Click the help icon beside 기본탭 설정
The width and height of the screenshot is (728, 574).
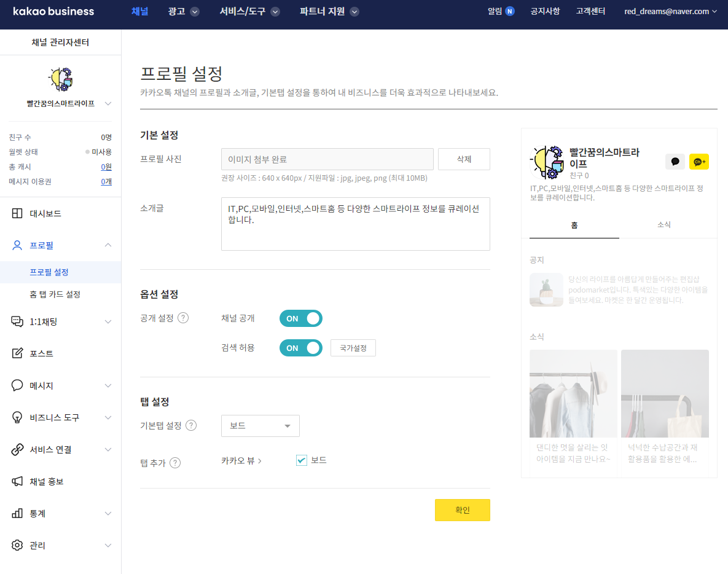coord(191,425)
